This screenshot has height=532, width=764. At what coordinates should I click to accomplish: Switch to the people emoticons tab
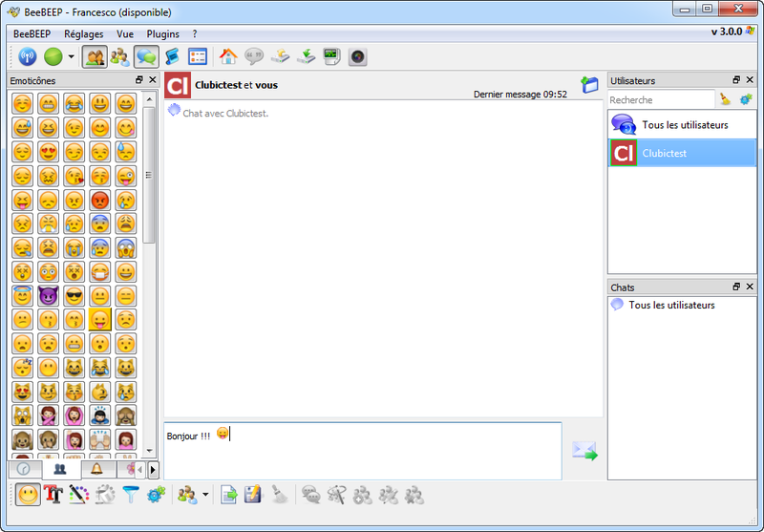pos(60,469)
